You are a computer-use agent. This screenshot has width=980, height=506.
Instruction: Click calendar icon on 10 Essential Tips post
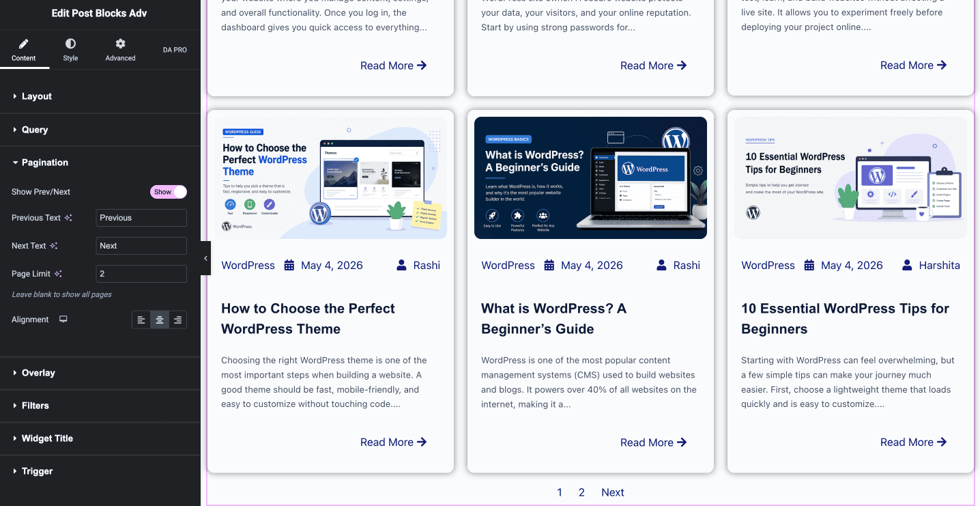click(x=809, y=265)
